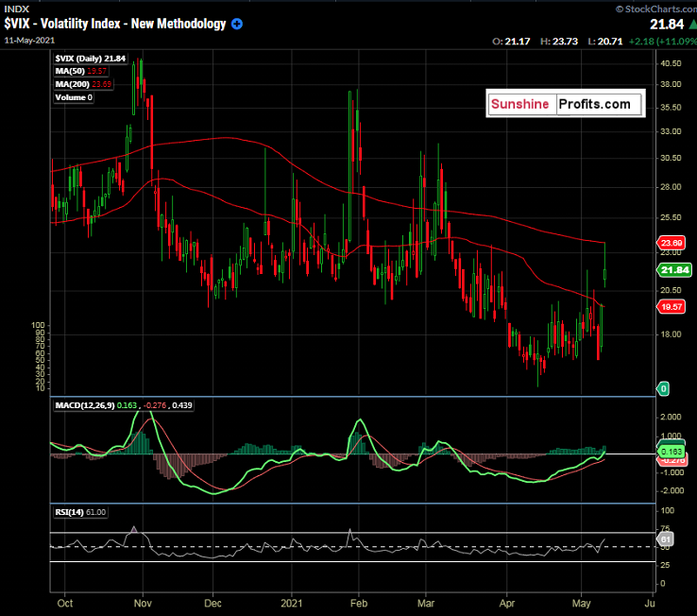Click the blue plus icon beside the $VIX title

point(237,24)
